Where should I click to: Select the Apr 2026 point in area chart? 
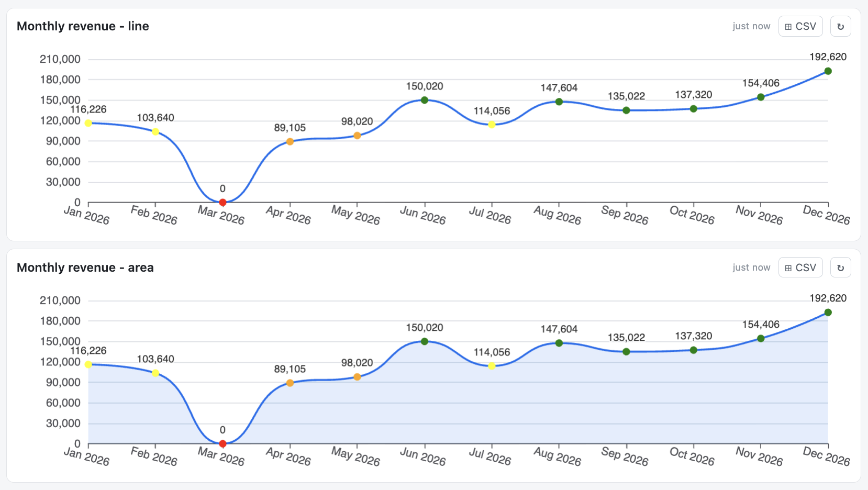(x=290, y=383)
